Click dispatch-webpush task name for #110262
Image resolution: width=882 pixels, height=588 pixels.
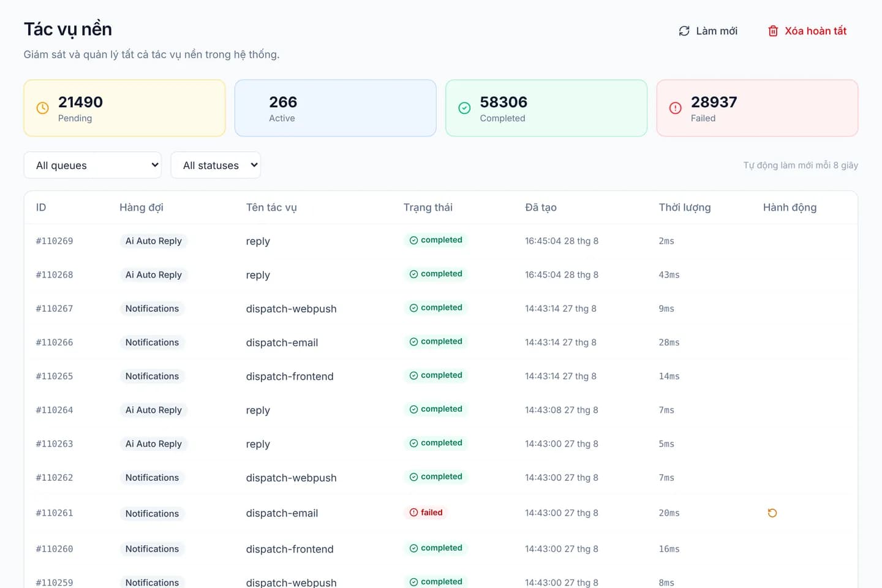pos(292,478)
